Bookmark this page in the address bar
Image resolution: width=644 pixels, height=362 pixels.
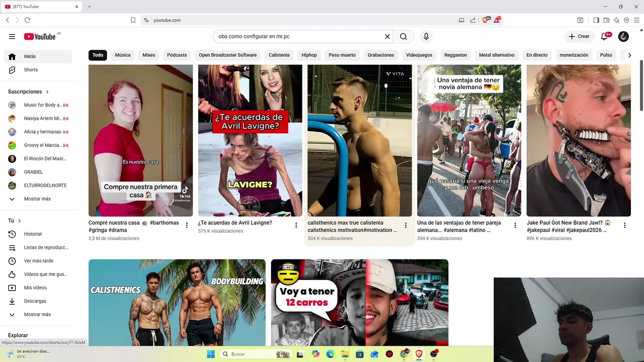click(x=133, y=20)
